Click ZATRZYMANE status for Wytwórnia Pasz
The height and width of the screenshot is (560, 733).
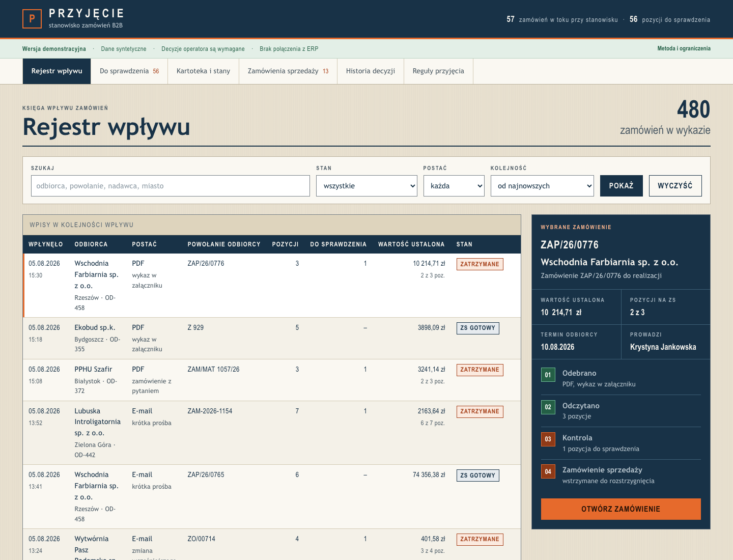click(x=480, y=539)
